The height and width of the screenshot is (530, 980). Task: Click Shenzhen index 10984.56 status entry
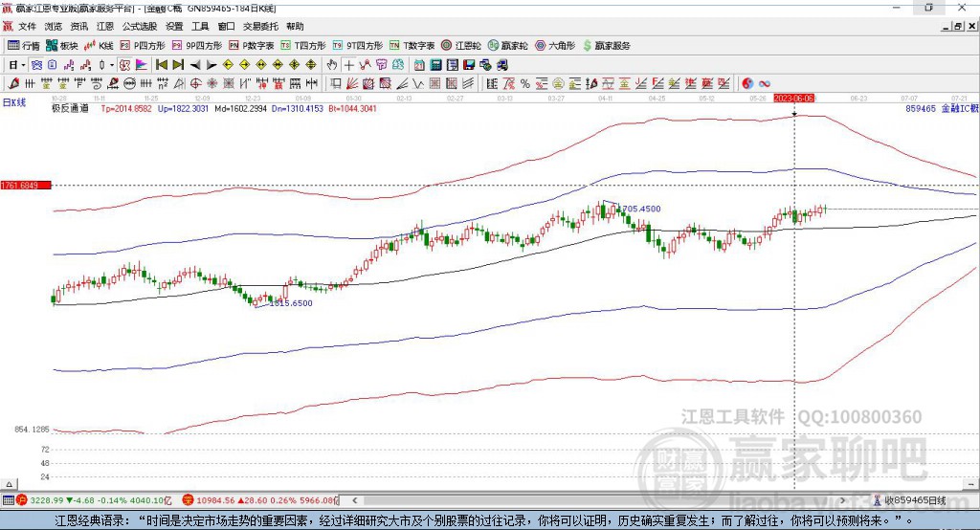[261, 500]
